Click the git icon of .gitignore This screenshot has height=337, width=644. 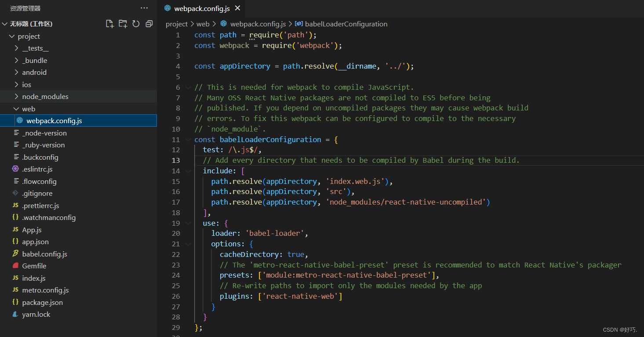(x=15, y=193)
